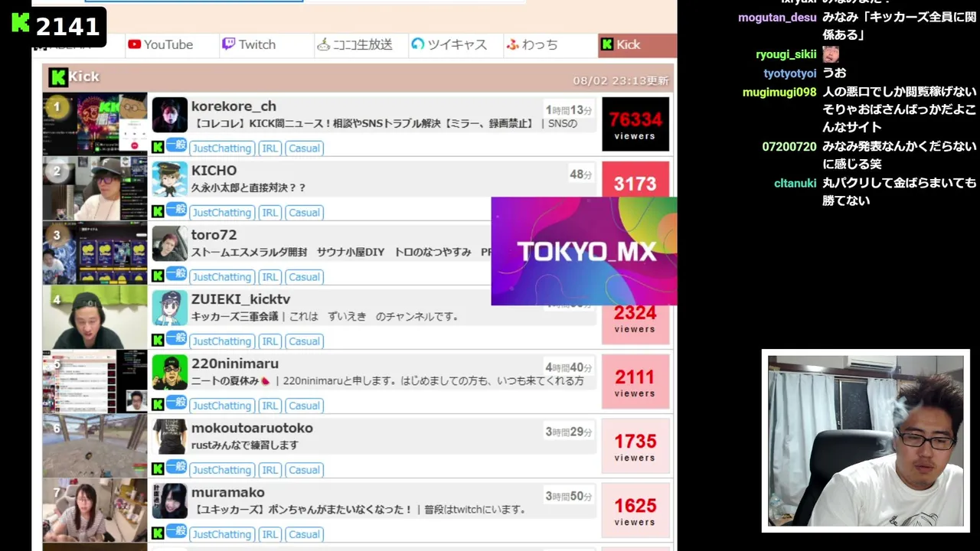Open toro72's profile avatar
Screen dimensions: 980x551
(170, 243)
